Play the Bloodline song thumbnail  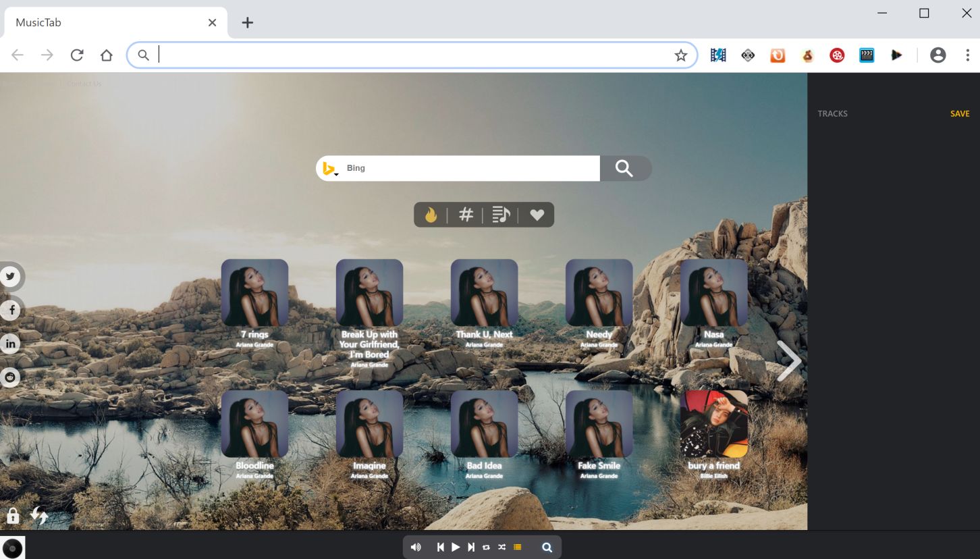pos(254,423)
